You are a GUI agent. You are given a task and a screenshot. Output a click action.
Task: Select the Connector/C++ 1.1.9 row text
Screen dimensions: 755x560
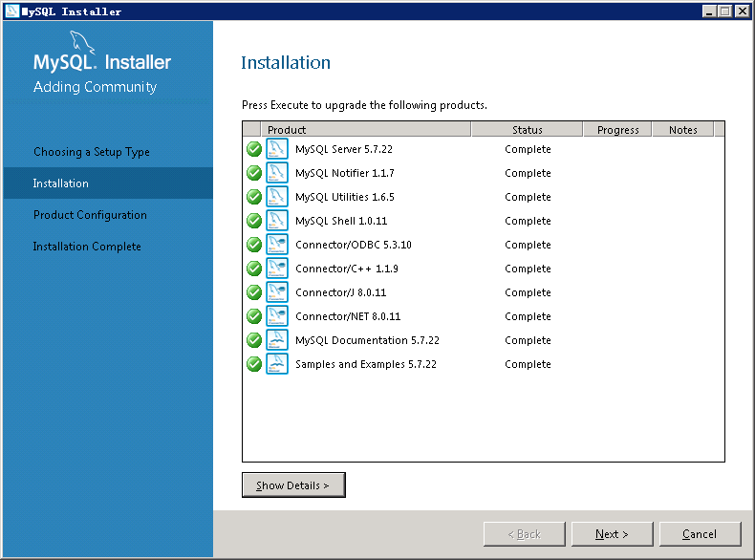coord(347,269)
